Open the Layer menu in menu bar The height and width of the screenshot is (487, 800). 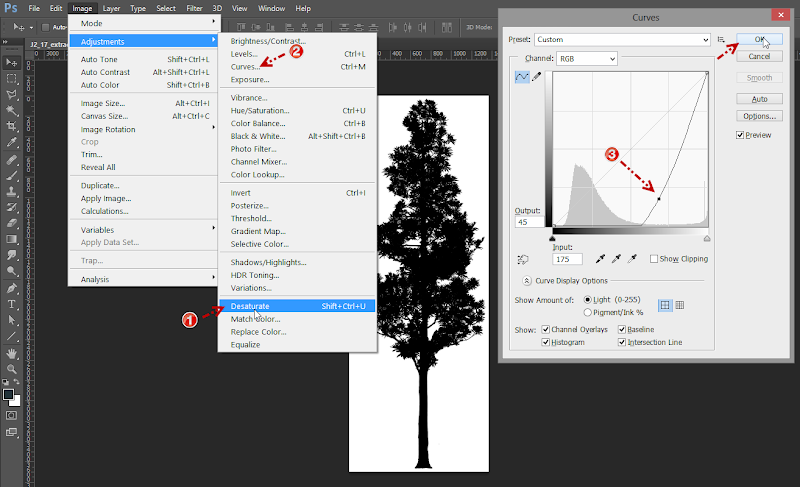click(111, 8)
